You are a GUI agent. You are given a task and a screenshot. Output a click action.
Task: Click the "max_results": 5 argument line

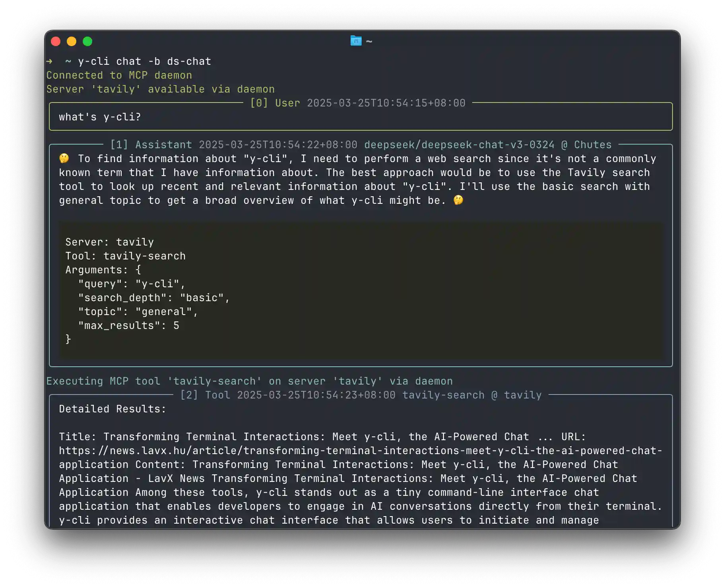click(x=129, y=326)
